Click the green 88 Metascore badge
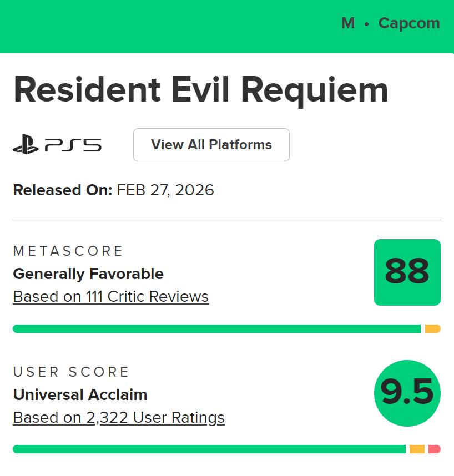Viewport: 454px width, 476px height. tap(407, 272)
